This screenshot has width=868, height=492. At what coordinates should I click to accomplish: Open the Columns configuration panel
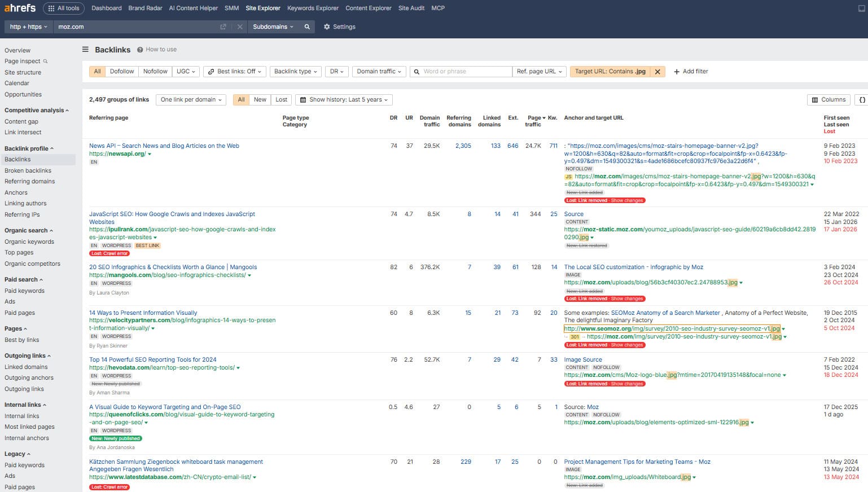(828, 99)
